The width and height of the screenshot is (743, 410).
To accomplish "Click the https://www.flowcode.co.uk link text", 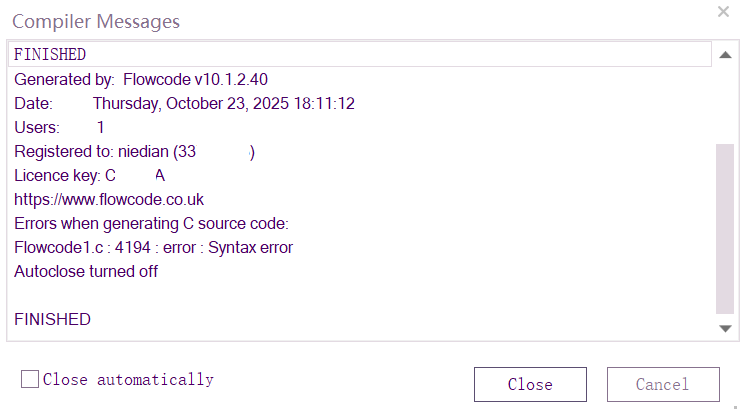I will point(109,199).
